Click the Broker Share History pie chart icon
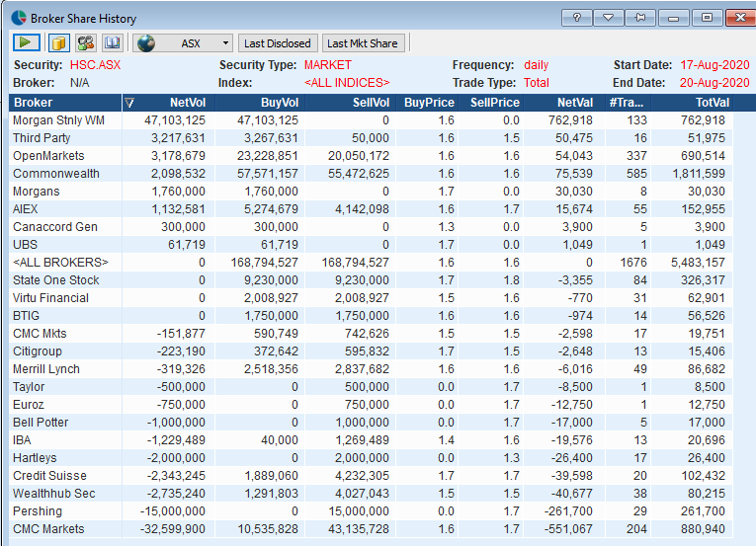Image resolution: width=756 pixels, height=546 pixels. [x=19, y=18]
